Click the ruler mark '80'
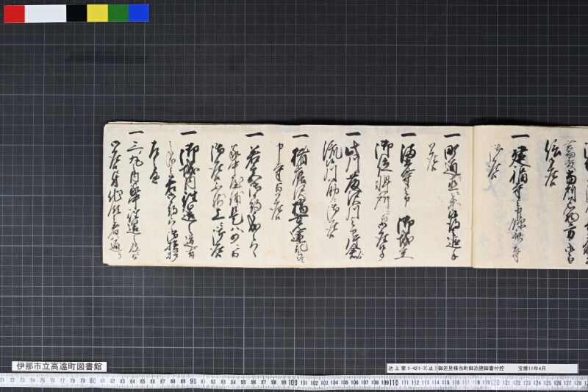 [x=93, y=381]
